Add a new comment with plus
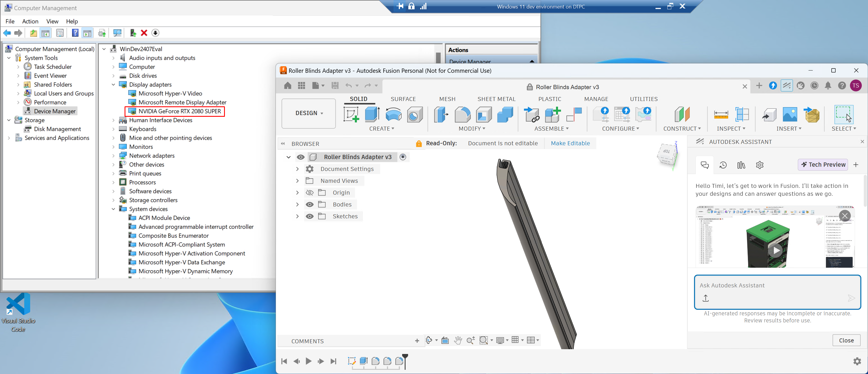 (x=417, y=341)
